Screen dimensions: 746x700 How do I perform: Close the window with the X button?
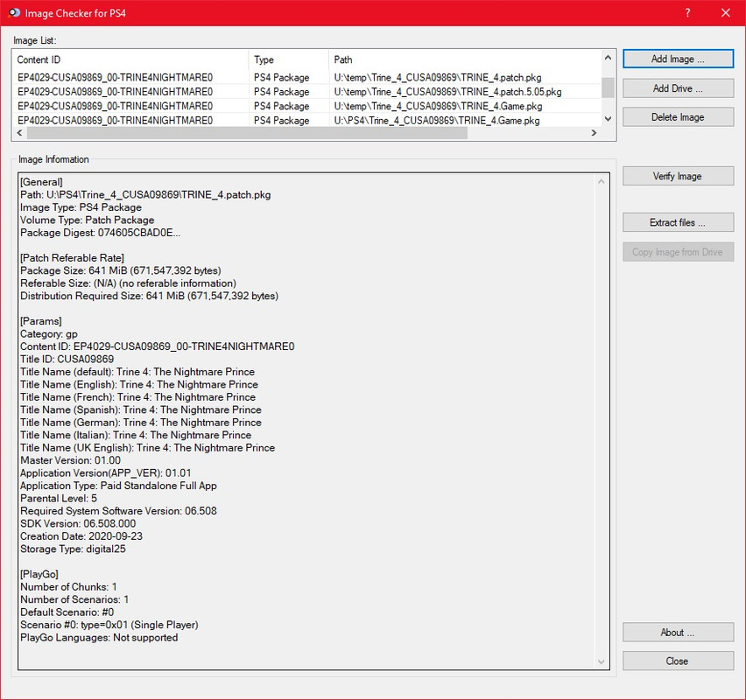726,13
